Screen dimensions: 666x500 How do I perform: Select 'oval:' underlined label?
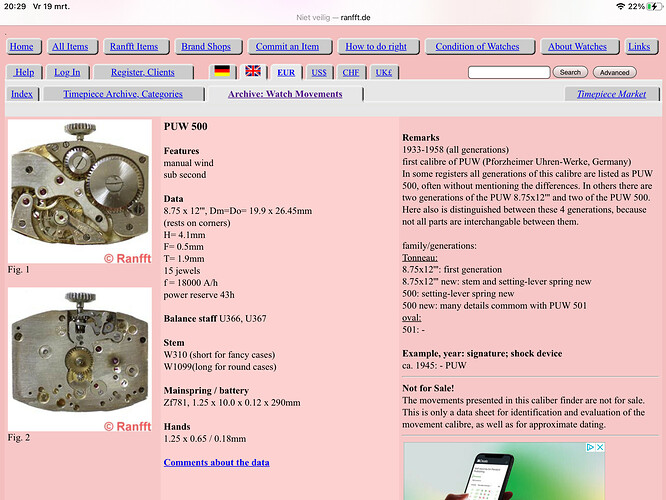(412, 317)
